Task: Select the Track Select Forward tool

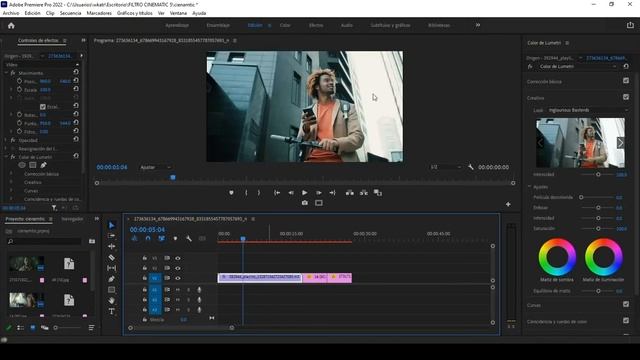Action: coord(111,236)
